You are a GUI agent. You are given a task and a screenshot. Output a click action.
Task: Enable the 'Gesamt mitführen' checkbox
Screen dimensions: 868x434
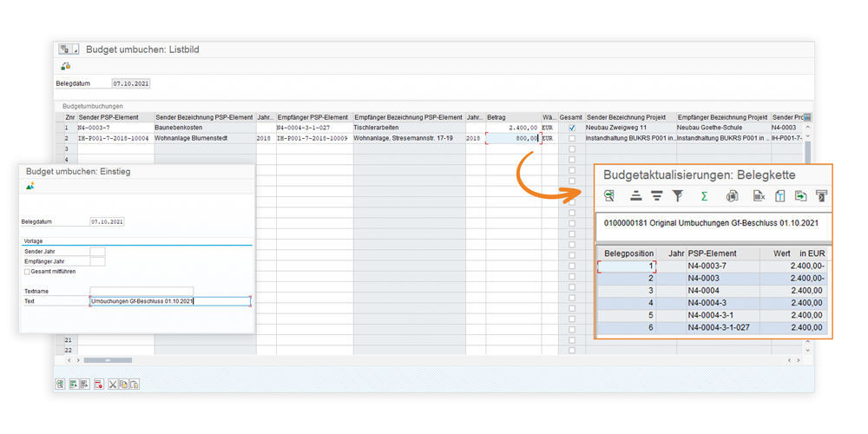pyautogui.click(x=27, y=272)
